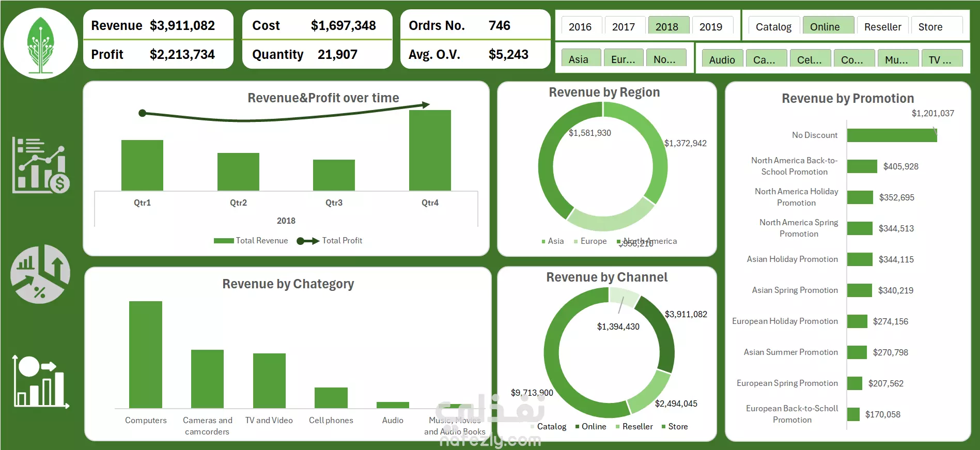Click the Computers category bar
The image size is (980, 450).
pyautogui.click(x=146, y=354)
